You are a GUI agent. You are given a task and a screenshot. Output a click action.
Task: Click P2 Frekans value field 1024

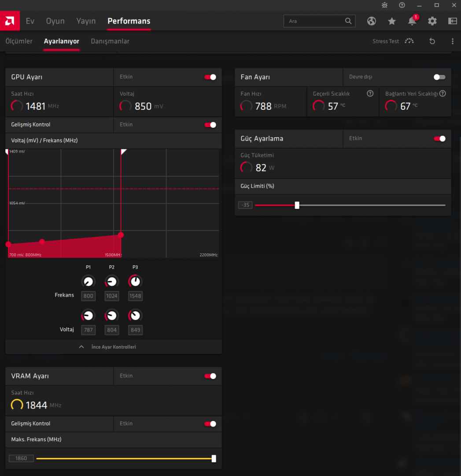coord(111,296)
